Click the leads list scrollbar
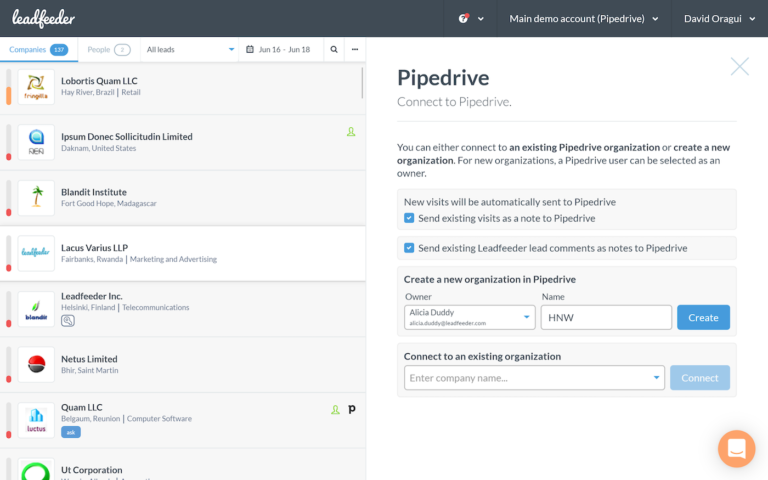This screenshot has height=480, width=768. point(362,83)
